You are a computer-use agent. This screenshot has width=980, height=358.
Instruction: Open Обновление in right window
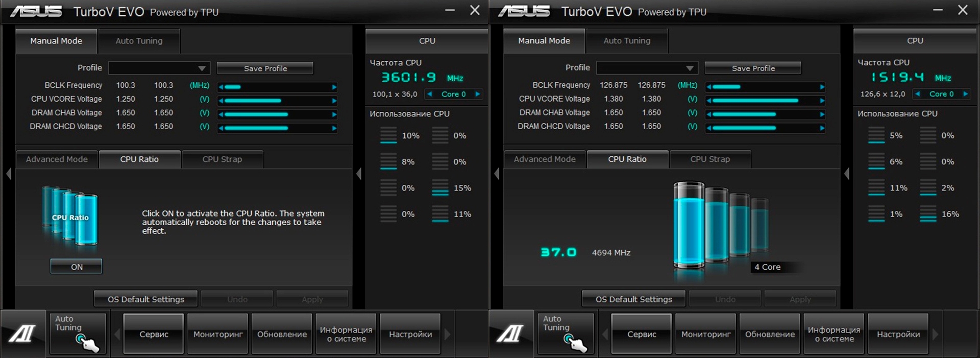tap(770, 334)
